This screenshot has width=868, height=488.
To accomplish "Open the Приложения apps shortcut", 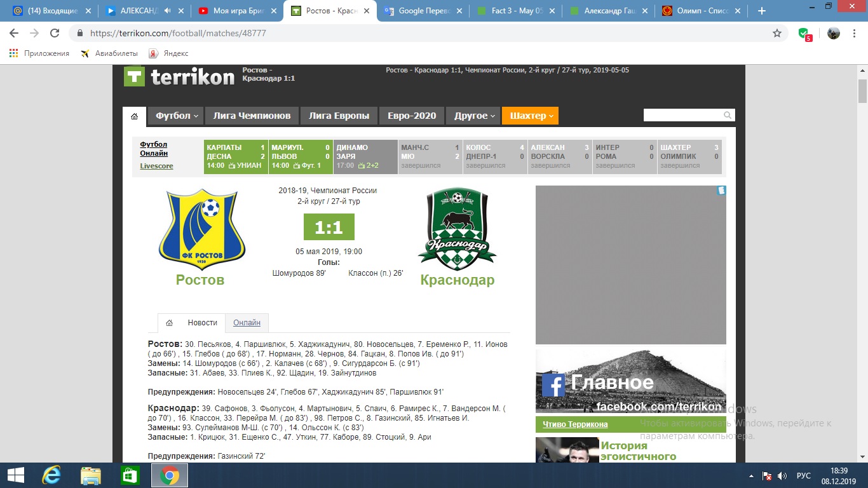I will point(39,53).
